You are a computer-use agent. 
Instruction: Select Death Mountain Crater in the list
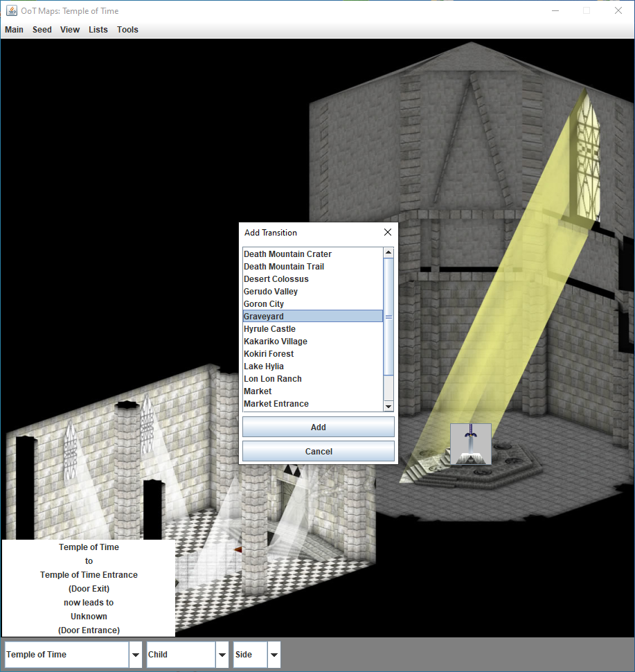[x=287, y=254]
